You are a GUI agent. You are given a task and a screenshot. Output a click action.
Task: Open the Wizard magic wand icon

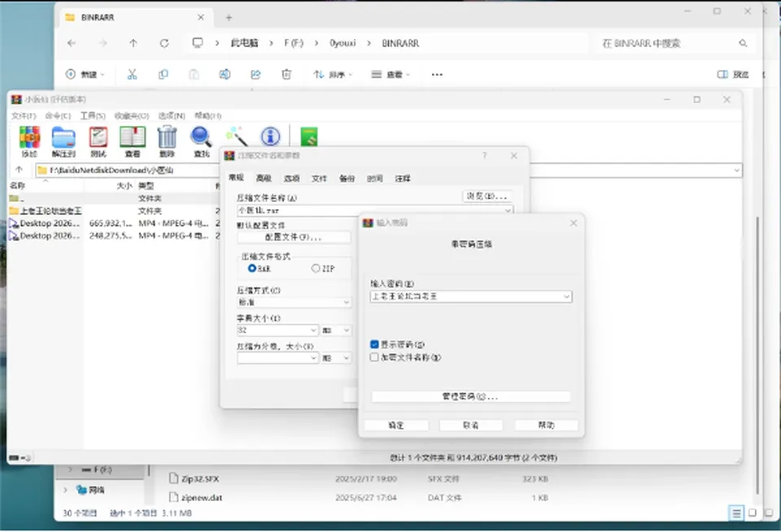[236, 137]
